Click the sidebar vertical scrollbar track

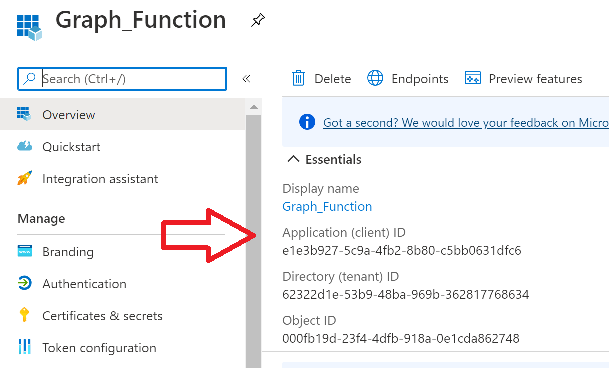[254, 241]
